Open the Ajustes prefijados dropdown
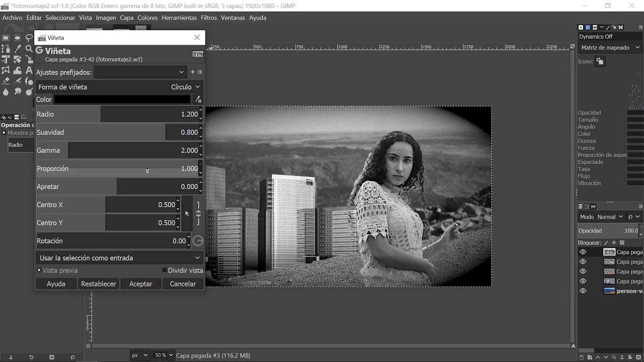 140,72
